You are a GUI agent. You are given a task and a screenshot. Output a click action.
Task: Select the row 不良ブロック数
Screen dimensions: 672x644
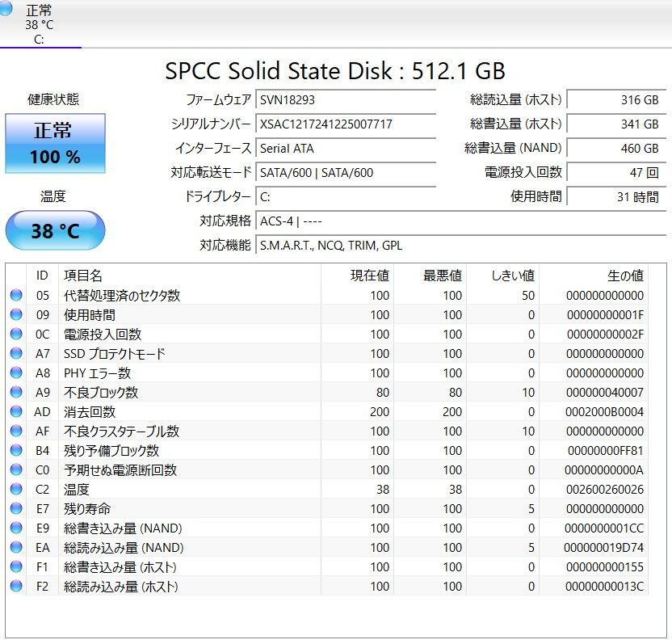click(326, 393)
